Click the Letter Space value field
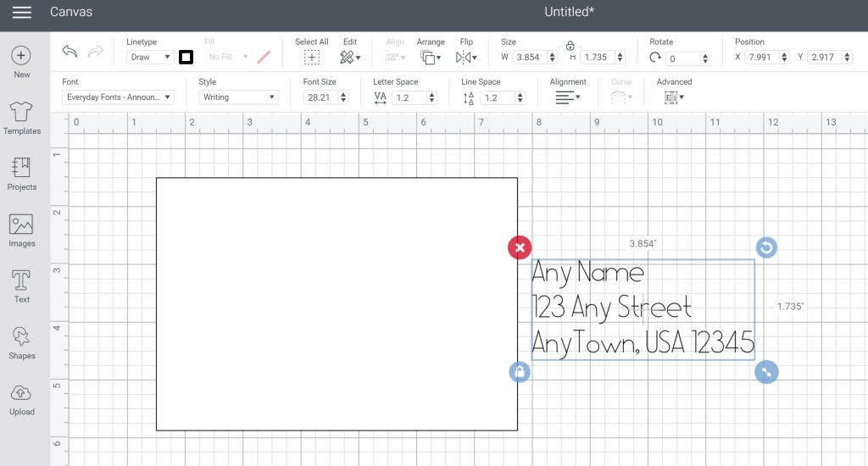 (409, 97)
